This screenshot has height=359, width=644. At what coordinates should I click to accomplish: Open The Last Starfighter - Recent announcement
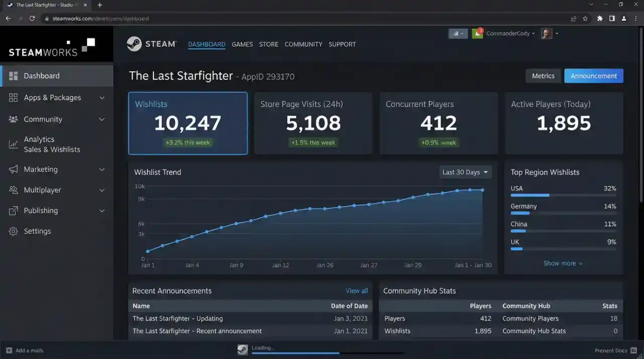pos(197,331)
